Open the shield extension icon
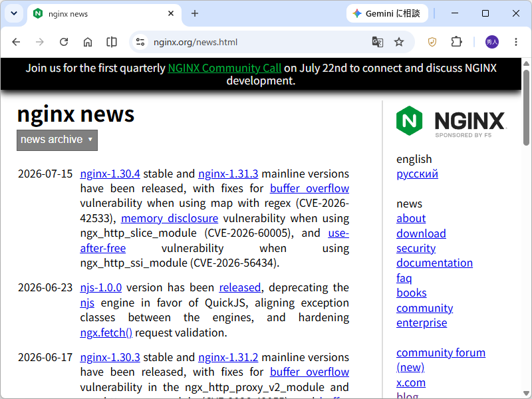The image size is (532, 399). [432, 42]
